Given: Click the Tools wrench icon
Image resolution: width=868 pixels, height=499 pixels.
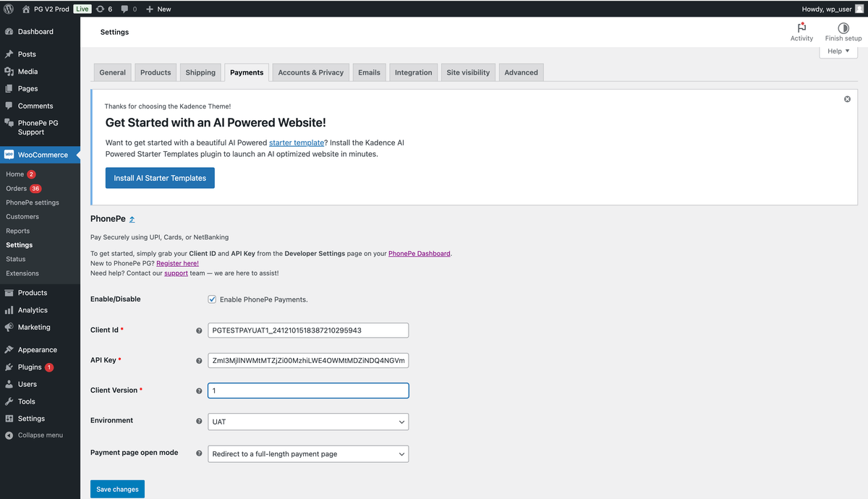Looking at the screenshot, I should pyautogui.click(x=9, y=401).
